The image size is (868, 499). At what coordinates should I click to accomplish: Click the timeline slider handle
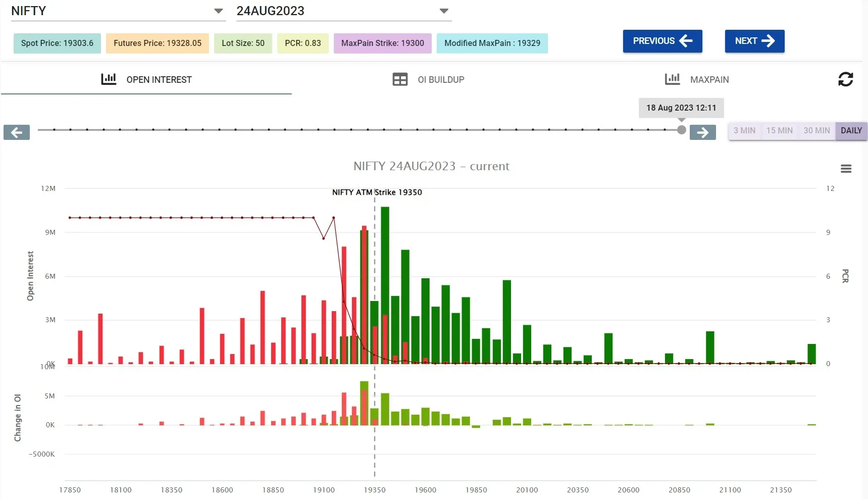(x=681, y=130)
